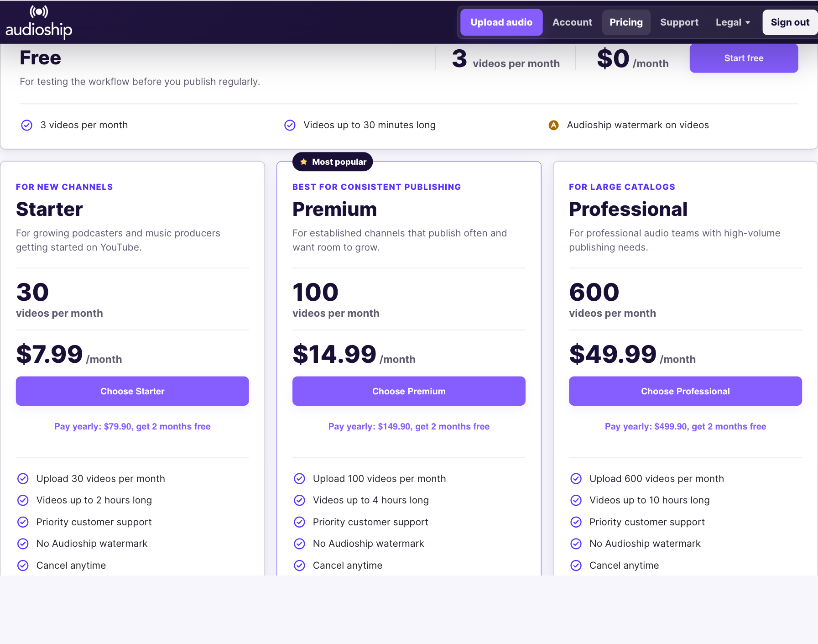818x644 pixels.
Task: Click 'Upload 100 videos per month' text
Action: point(380,479)
